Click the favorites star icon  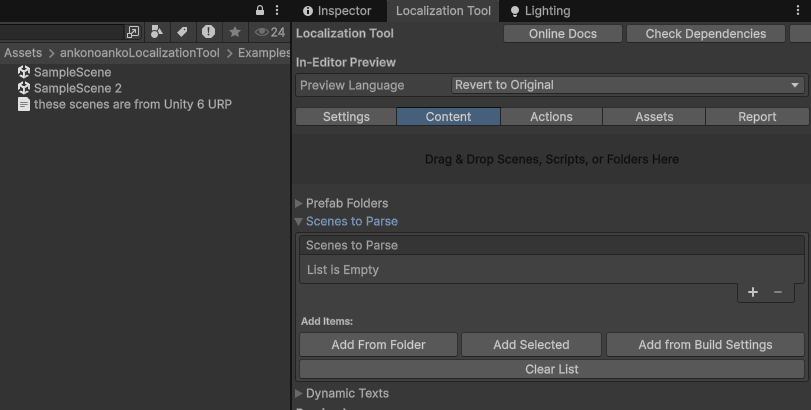click(235, 32)
